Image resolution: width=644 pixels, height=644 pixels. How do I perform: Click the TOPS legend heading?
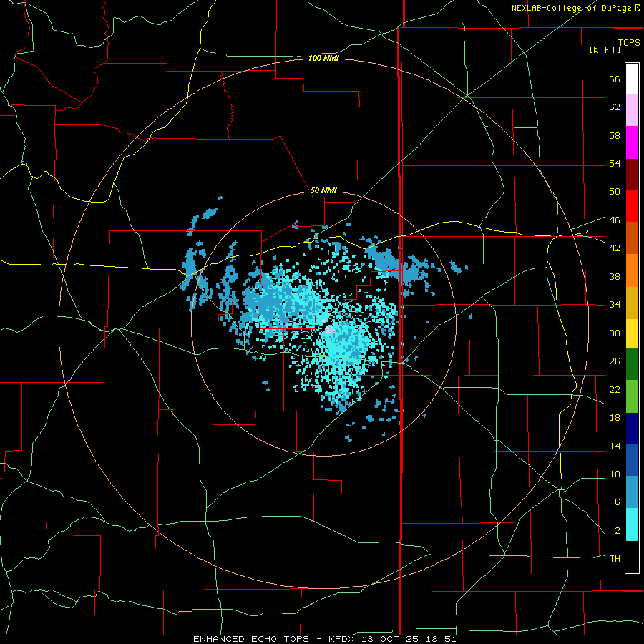pos(629,42)
